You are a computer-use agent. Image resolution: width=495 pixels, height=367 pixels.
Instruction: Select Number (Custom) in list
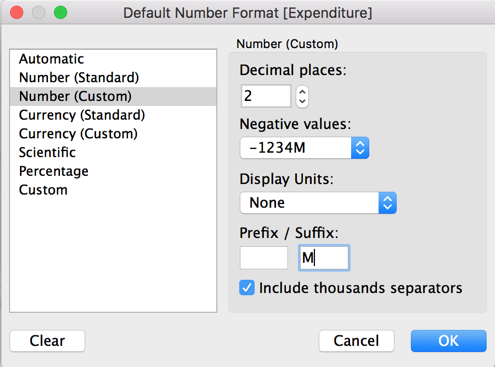[x=113, y=96]
